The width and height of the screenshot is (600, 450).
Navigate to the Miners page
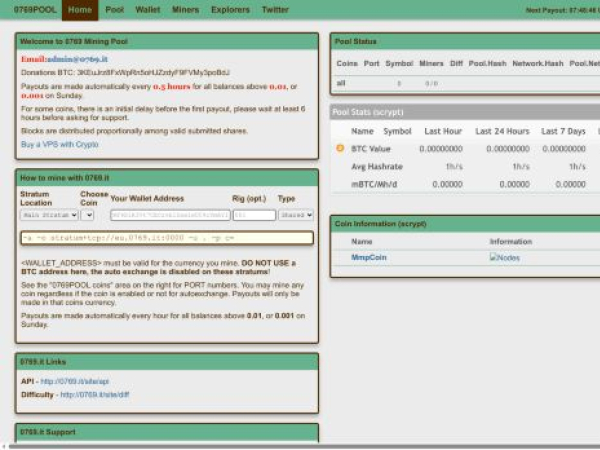pyautogui.click(x=184, y=9)
